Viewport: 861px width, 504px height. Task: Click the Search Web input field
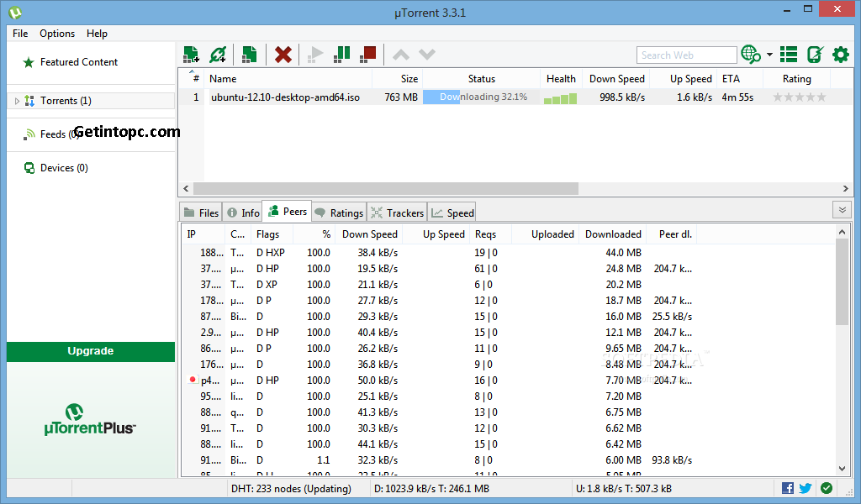click(x=686, y=55)
